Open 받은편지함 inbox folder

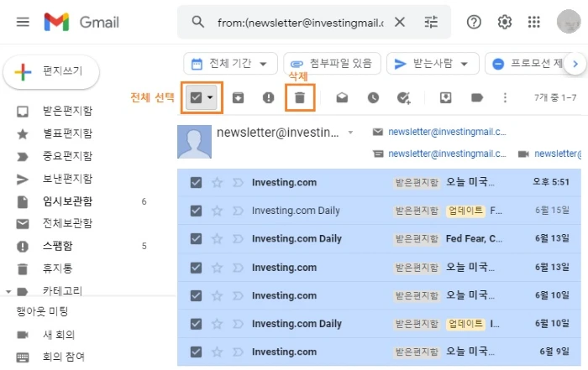(x=67, y=111)
